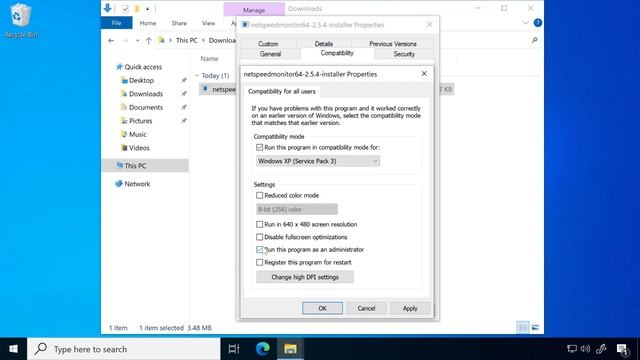The image size is (640, 360).
Task: Click This PC in the address bar
Action: point(187,40)
